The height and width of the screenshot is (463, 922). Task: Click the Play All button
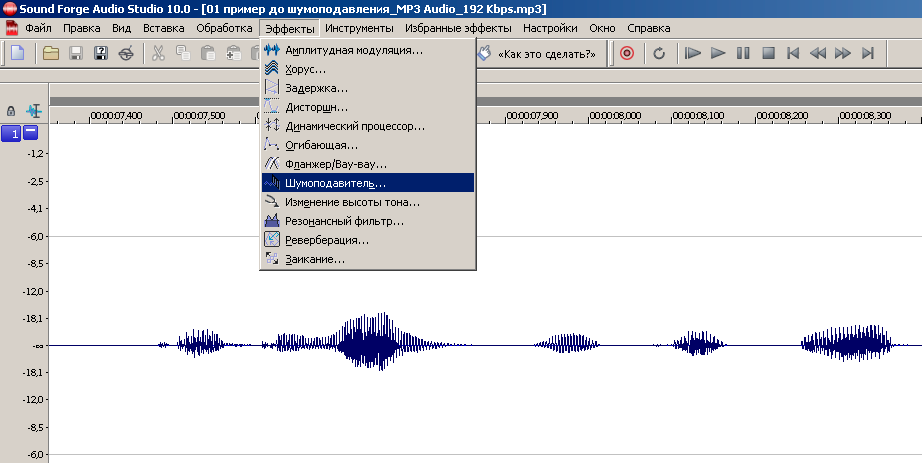693,53
